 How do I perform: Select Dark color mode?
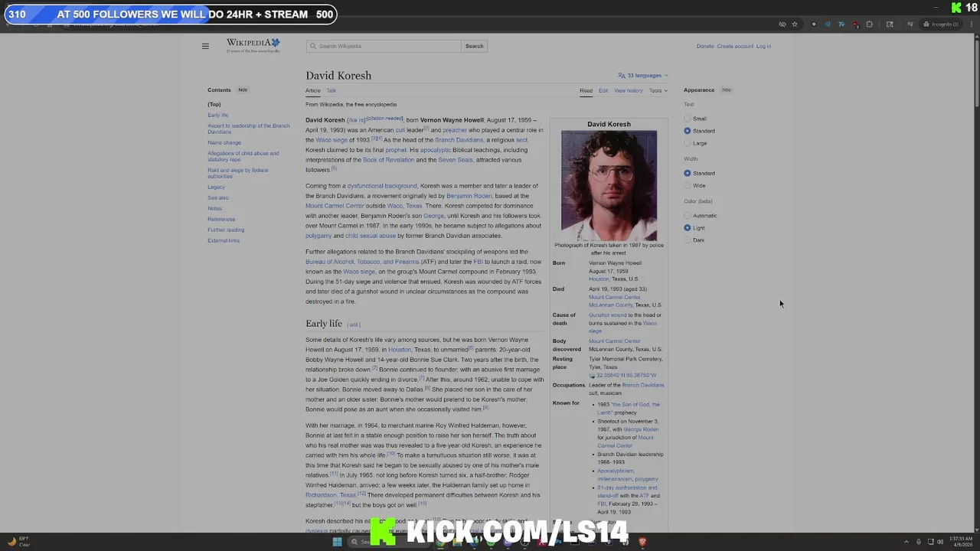[687, 240]
